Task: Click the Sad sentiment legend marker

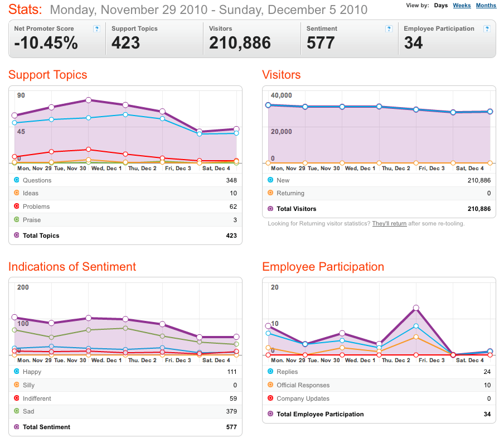Action: point(17,411)
